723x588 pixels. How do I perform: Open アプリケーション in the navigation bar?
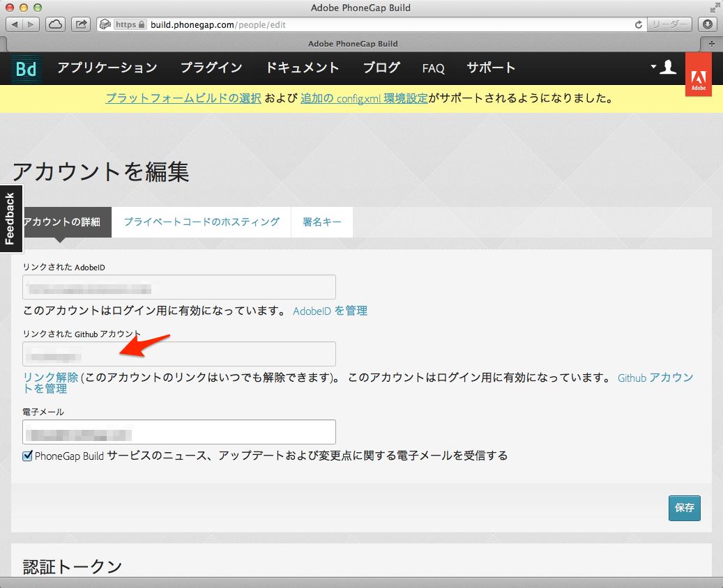coord(107,68)
